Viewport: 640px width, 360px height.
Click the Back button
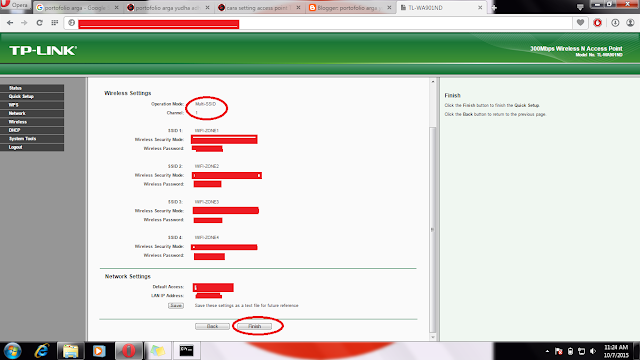coord(212,326)
